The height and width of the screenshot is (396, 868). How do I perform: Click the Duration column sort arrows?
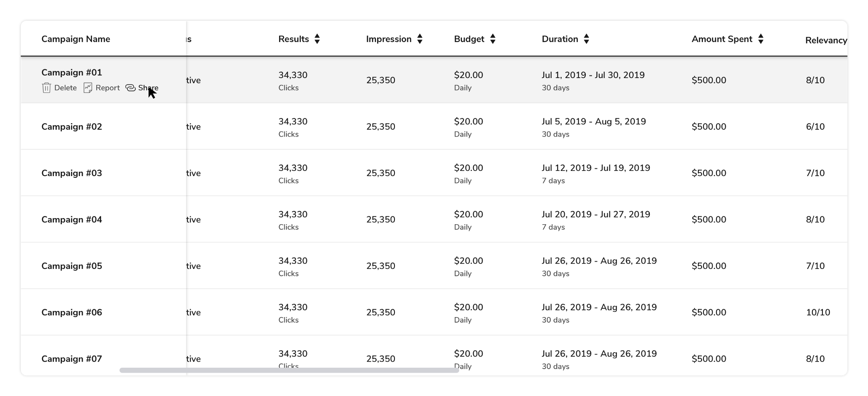pyautogui.click(x=586, y=39)
